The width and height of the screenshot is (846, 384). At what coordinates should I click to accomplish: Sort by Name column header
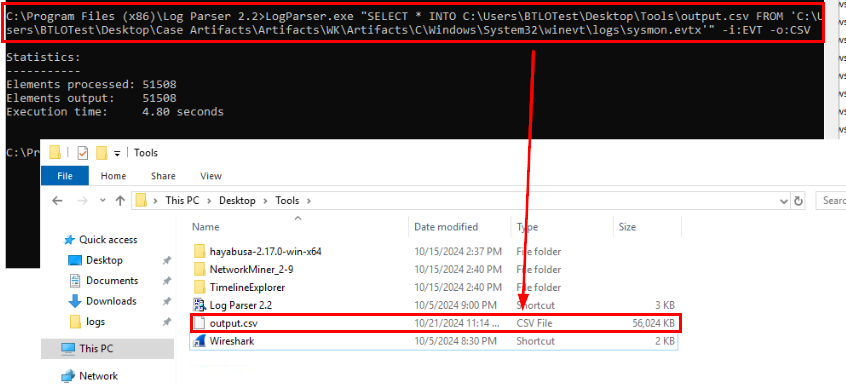pyautogui.click(x=206, y=227)
